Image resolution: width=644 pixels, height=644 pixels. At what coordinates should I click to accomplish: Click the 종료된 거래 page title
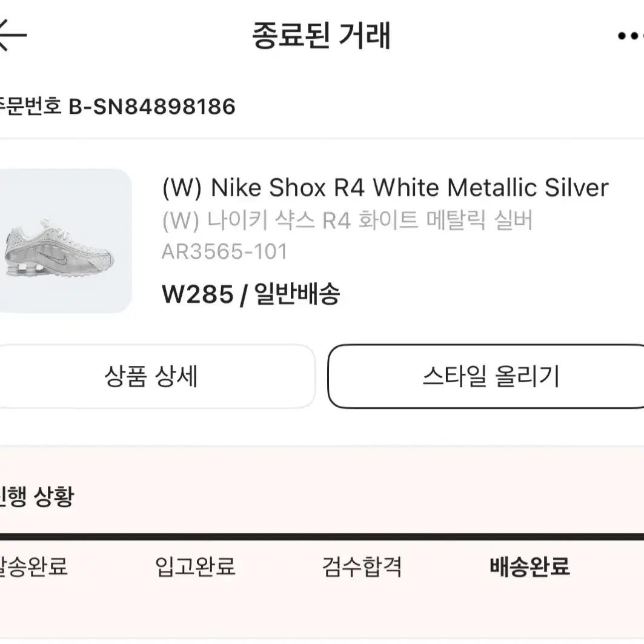click(x=321, y=36)
